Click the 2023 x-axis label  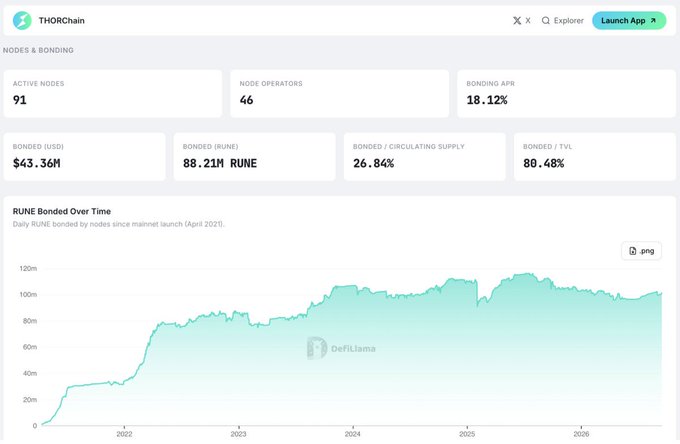(239, 434)
